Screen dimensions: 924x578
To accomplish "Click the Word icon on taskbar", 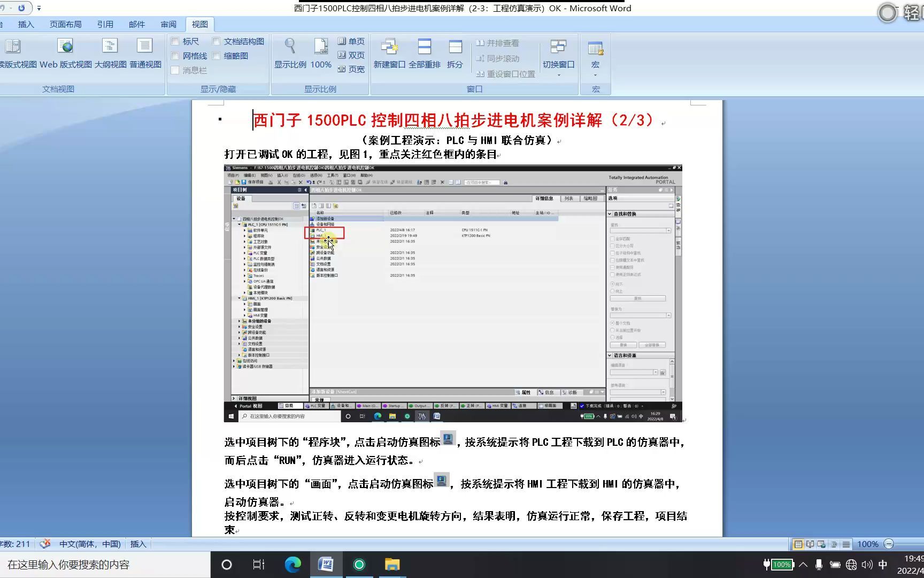I will [326, 565].
